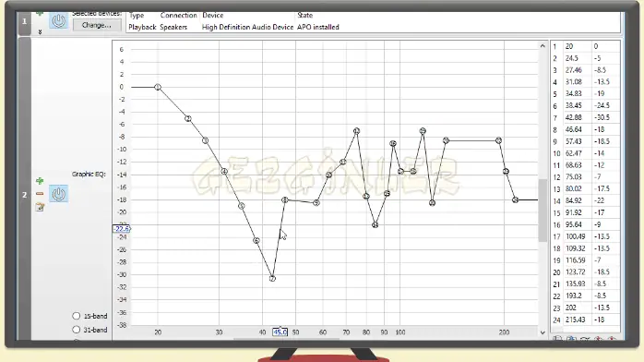
Task: Click frequency cell 100.49
Action: [578, 236]
